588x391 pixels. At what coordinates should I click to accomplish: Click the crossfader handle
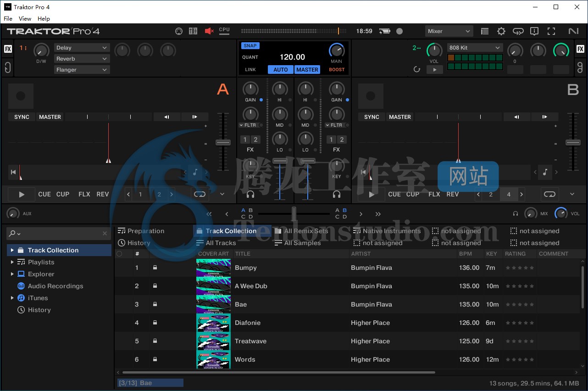[x=294, y=214]
